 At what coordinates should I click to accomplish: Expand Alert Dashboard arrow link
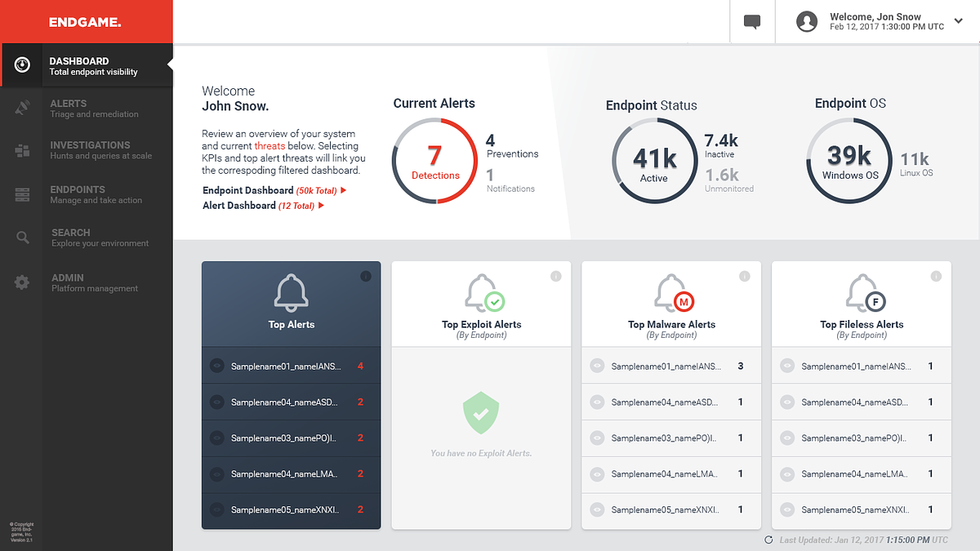coord(322,206)
